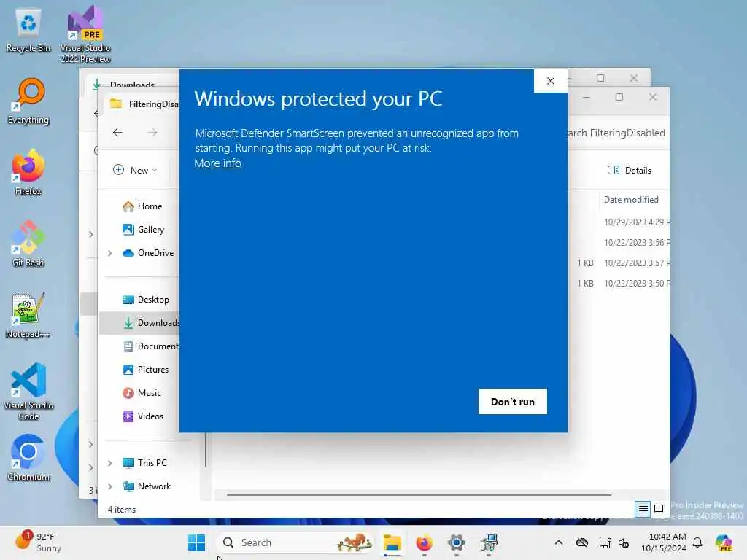This screenshot has width=747, height=560.
Task: Click the FilteringDisabled search box
Action: pyautogui.click(x=617, y=133)
